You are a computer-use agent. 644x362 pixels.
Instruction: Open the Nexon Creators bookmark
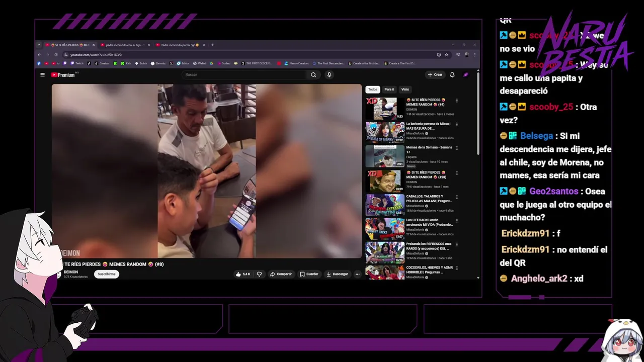[x=296, y=63]
